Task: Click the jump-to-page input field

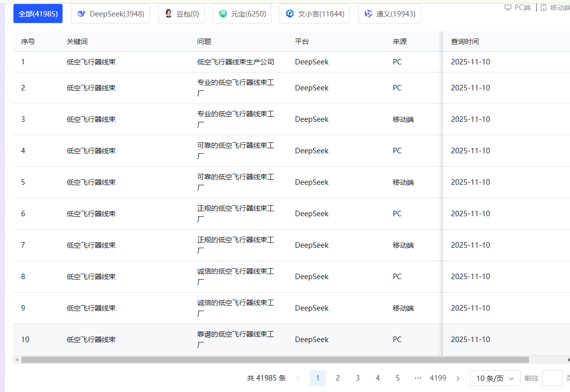Action: click(552, 379)
